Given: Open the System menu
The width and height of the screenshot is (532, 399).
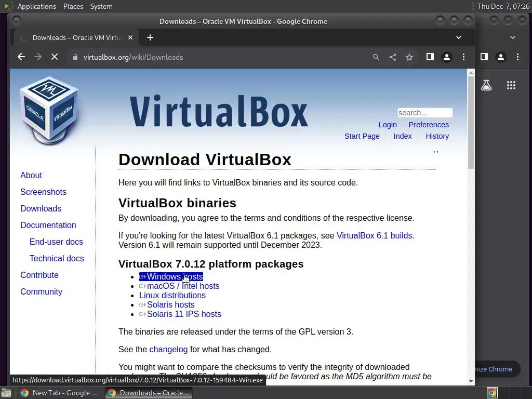Looking at the screenshot, I should point(101,6).
